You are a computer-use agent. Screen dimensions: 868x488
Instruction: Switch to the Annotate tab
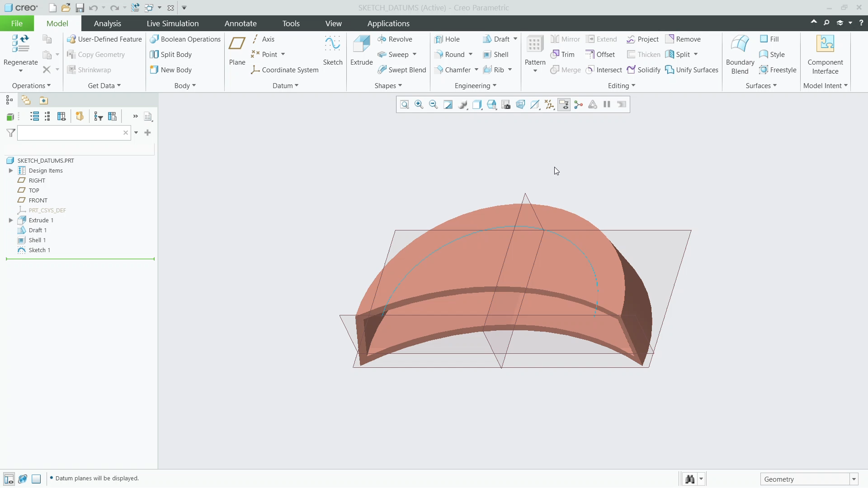(241, 23)
